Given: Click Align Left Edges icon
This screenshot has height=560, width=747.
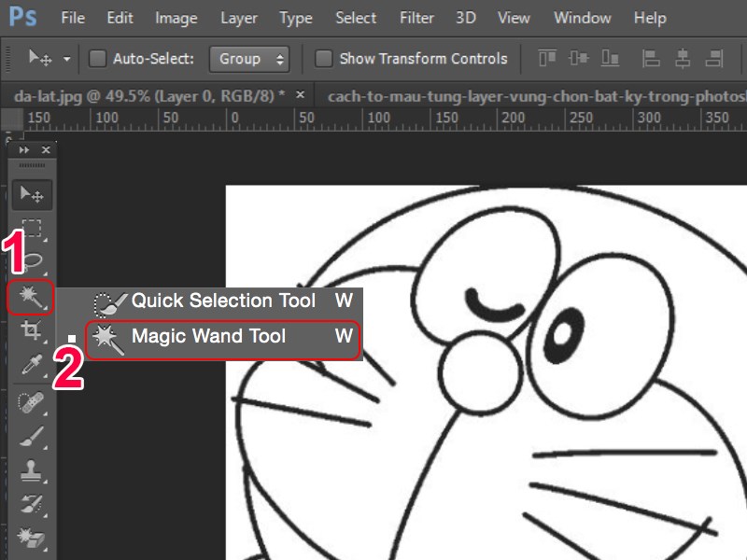Looking at the screenshot, I should pos(651,59).
